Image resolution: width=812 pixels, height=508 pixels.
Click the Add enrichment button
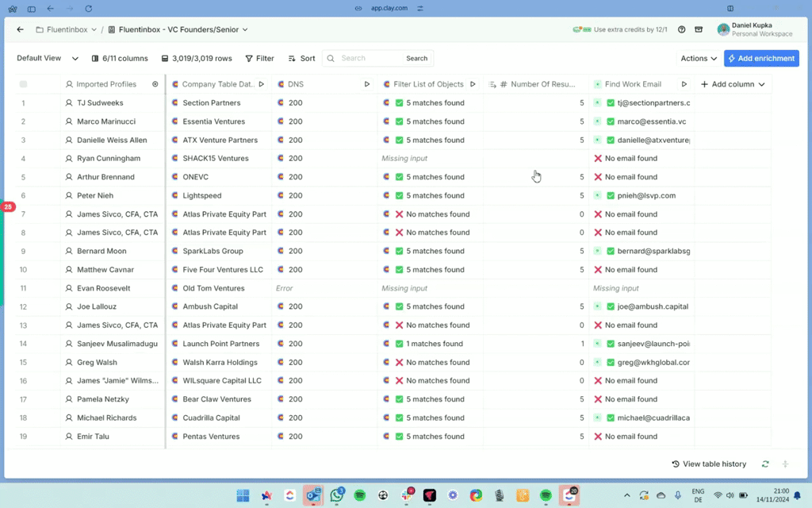coord(760,58)
